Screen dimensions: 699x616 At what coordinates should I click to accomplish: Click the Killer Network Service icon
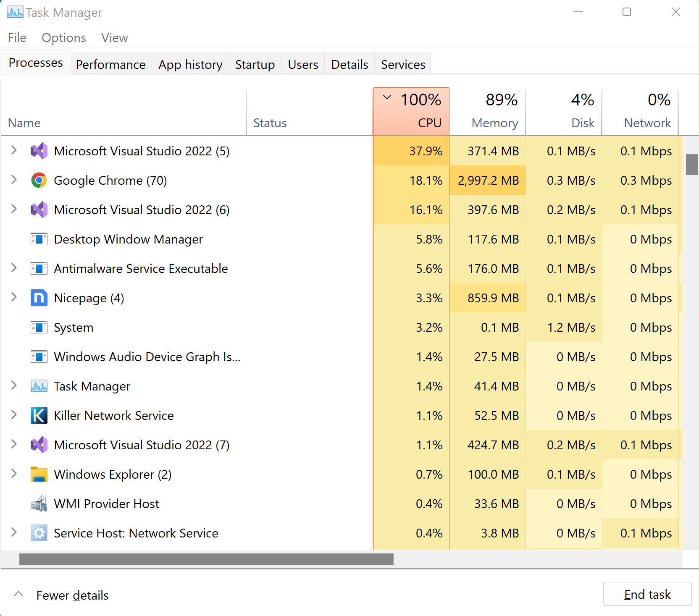tap(39, 415)
